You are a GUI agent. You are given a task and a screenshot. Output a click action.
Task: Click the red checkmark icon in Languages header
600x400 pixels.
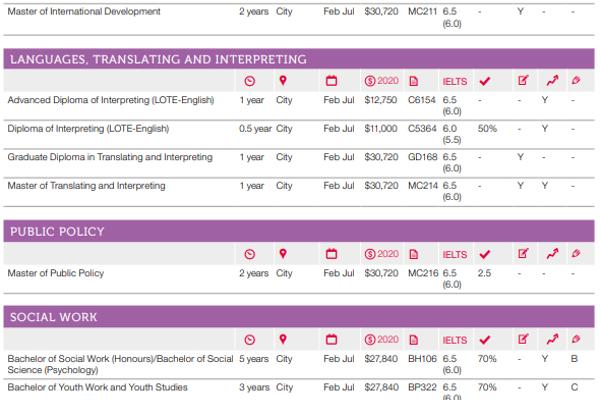(x=485, y=81)
